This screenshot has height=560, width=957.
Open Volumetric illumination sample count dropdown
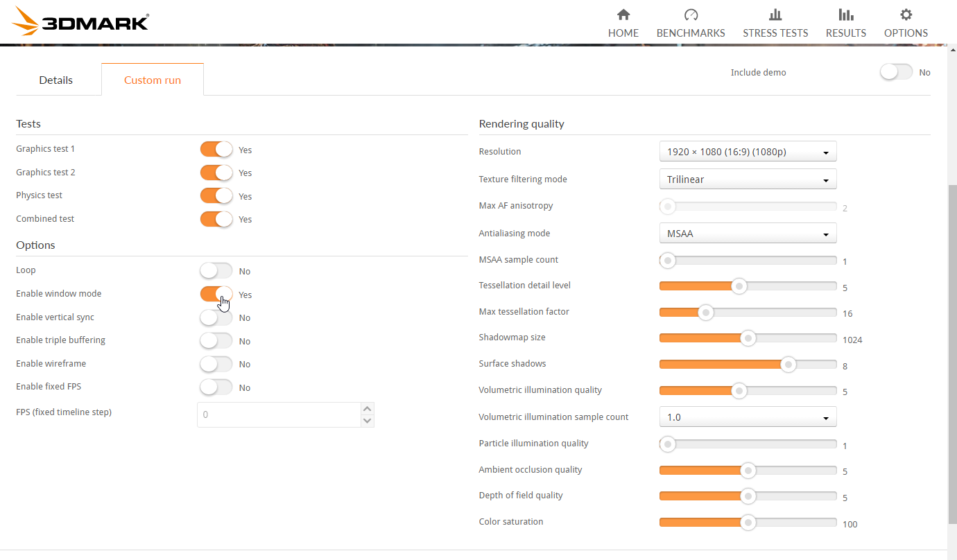tap(748, 417)
